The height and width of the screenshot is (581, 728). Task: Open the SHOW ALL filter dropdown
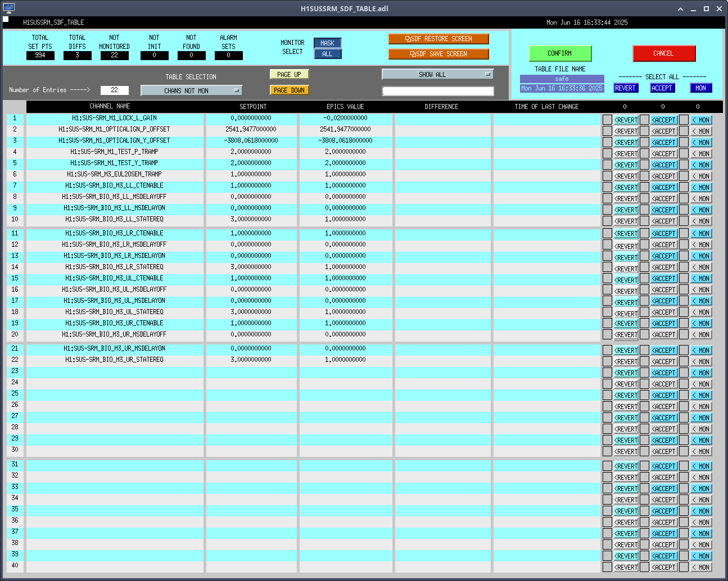point(437,74)
